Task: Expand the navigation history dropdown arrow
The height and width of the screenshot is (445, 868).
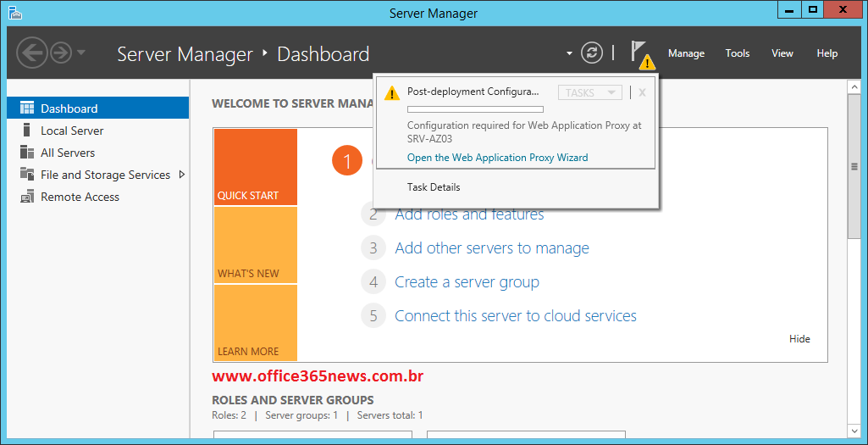Action: point(80,53)
